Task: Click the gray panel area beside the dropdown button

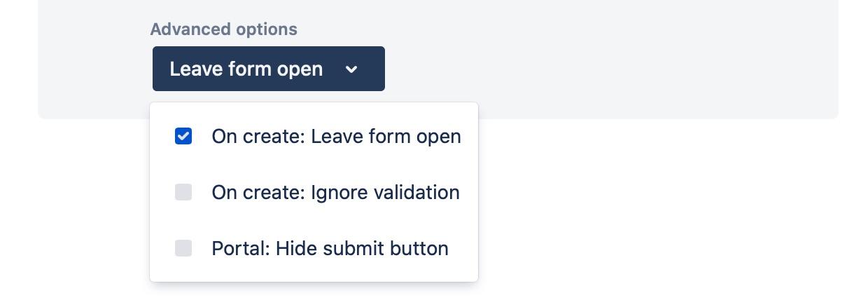Action: click(595, 69)
